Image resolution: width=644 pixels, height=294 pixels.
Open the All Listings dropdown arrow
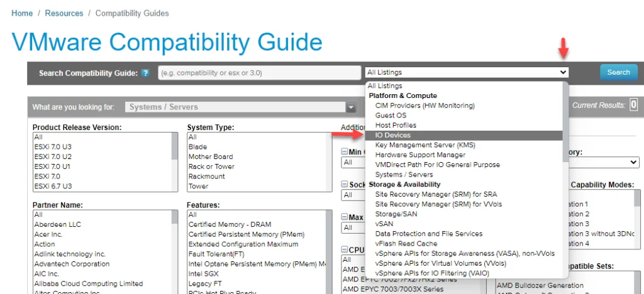point(563,72)
